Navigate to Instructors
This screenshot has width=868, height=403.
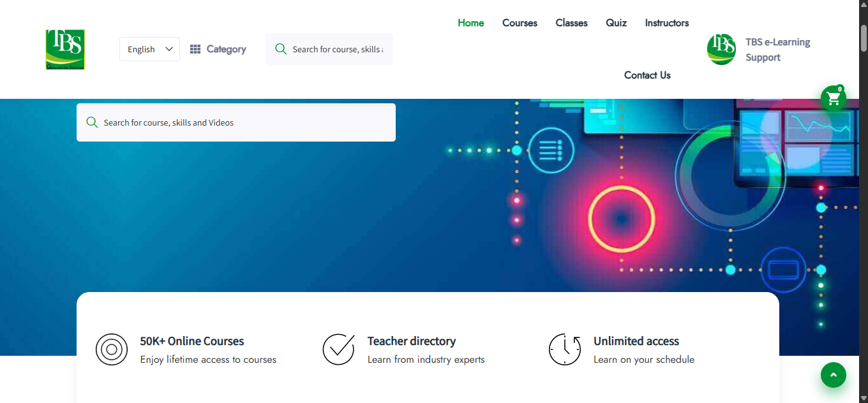666,23
